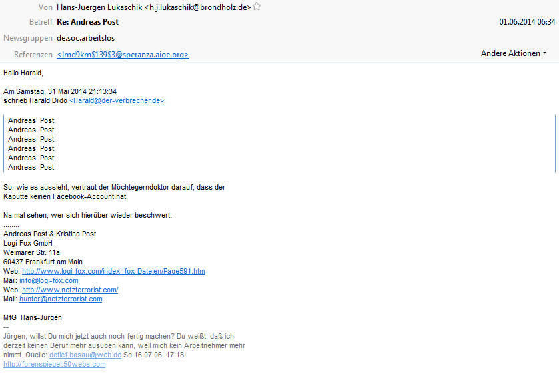Click the Harald@der-verbrecher.de email link
Image resolution: width=559 pixels, height=392 pixels.
coord(117,100)
